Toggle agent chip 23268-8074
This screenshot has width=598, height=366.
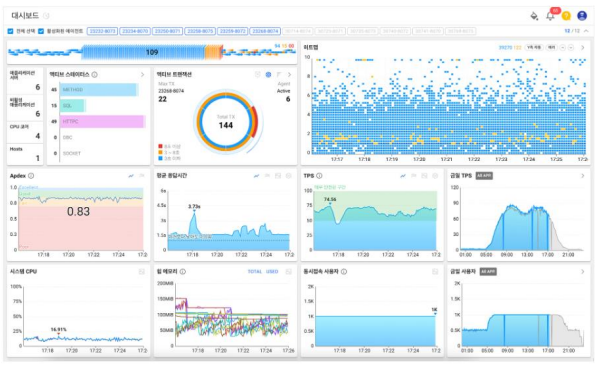tap(265, 31)
